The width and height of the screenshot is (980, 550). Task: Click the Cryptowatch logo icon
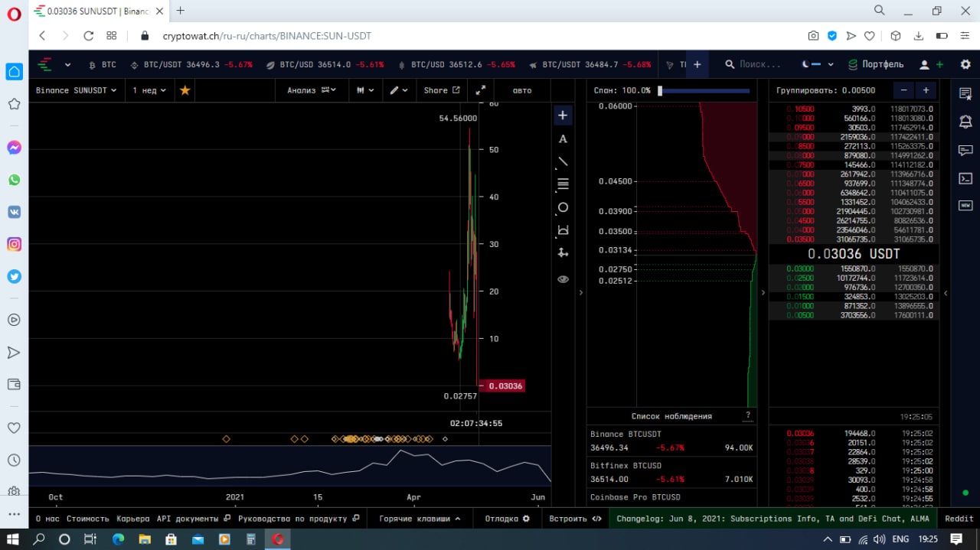click(46, 64)
